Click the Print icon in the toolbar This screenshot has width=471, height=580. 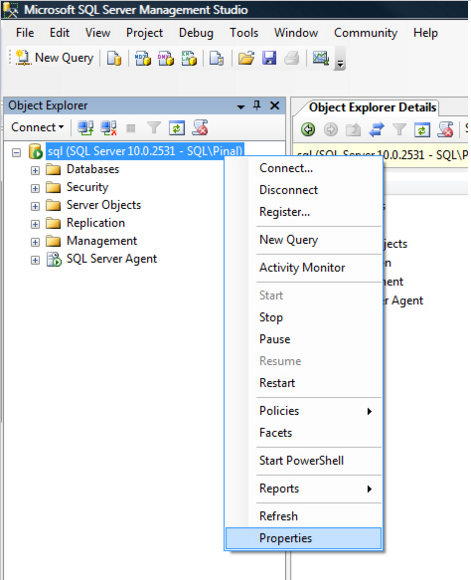(x=292, y=58)
